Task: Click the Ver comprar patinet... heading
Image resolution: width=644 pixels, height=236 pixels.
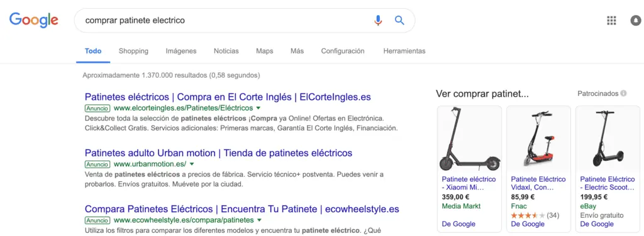Action: tap(482, 94)
